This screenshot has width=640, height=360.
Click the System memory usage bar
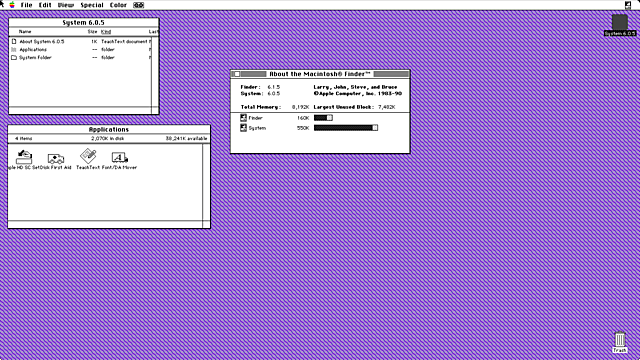(x=346, y=128)
